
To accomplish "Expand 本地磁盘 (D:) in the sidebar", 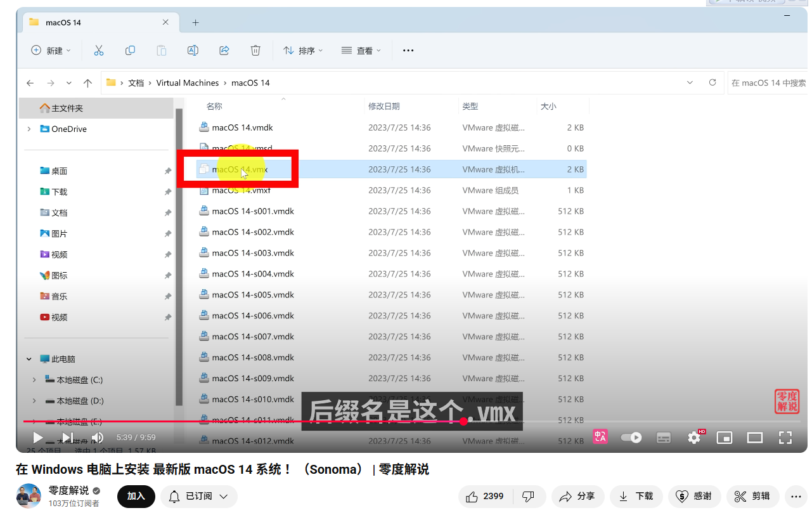I will [34, 401].
